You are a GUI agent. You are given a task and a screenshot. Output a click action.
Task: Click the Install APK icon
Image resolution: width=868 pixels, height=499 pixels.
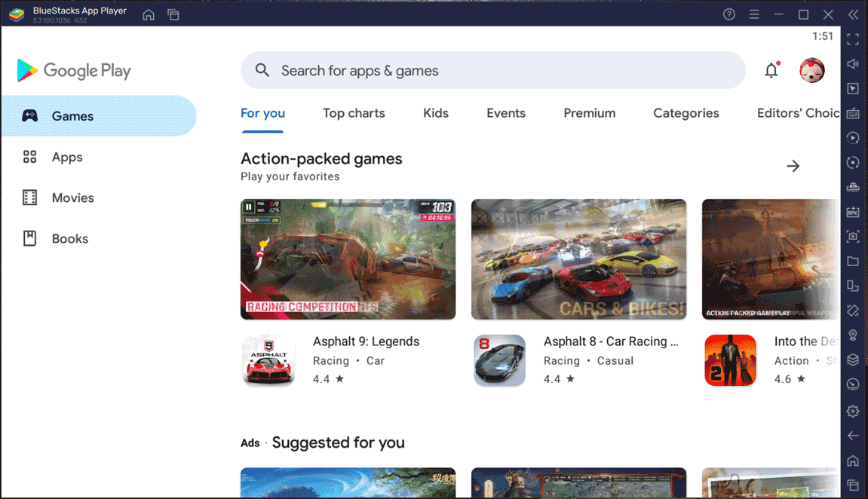click(x=853, y=212)
